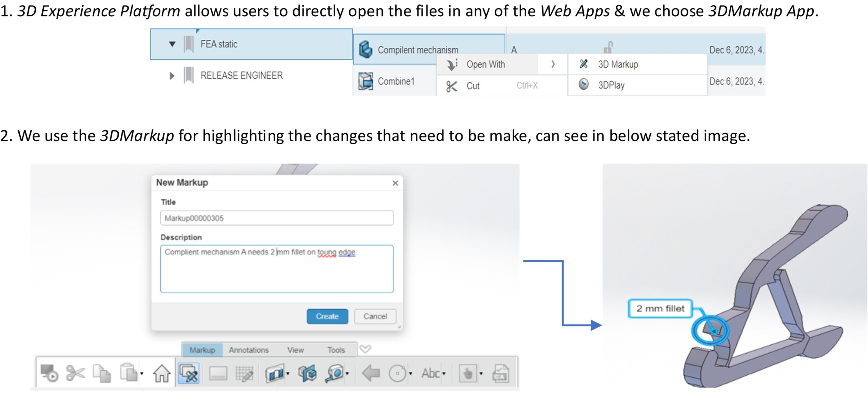Click the Abc text annotation icon
Screen dimensions: 868x413
430,373
